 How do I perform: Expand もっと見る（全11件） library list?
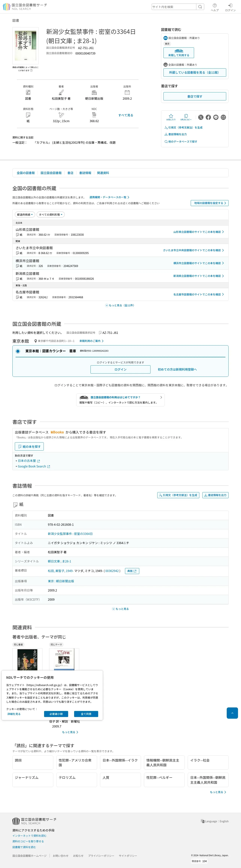coord(120,305)
